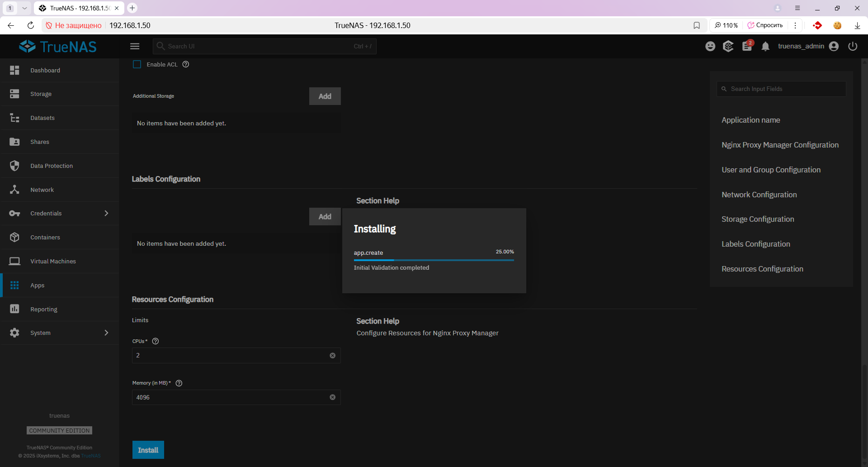Image resolution: width=868 pixels, height=467 pixels.
Task: Jump to Network Configuration section
Action: (x=759, y=195)
